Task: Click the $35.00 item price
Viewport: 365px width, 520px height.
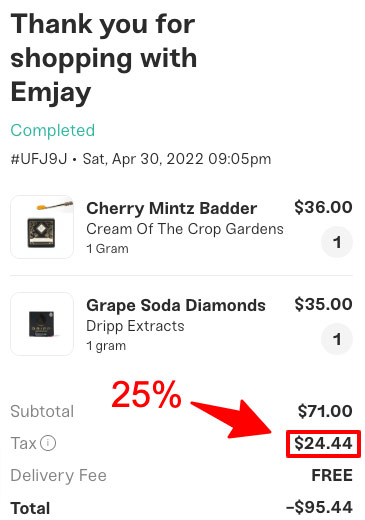Action: click(323, 304)
